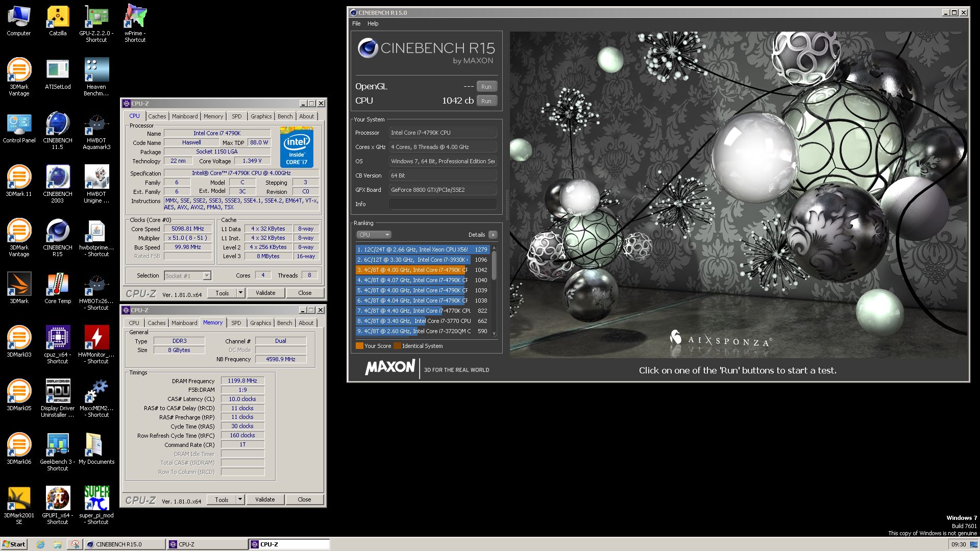Open the My Documents folder icon
The width and height of the screenshot is (980, 551).
96,449
